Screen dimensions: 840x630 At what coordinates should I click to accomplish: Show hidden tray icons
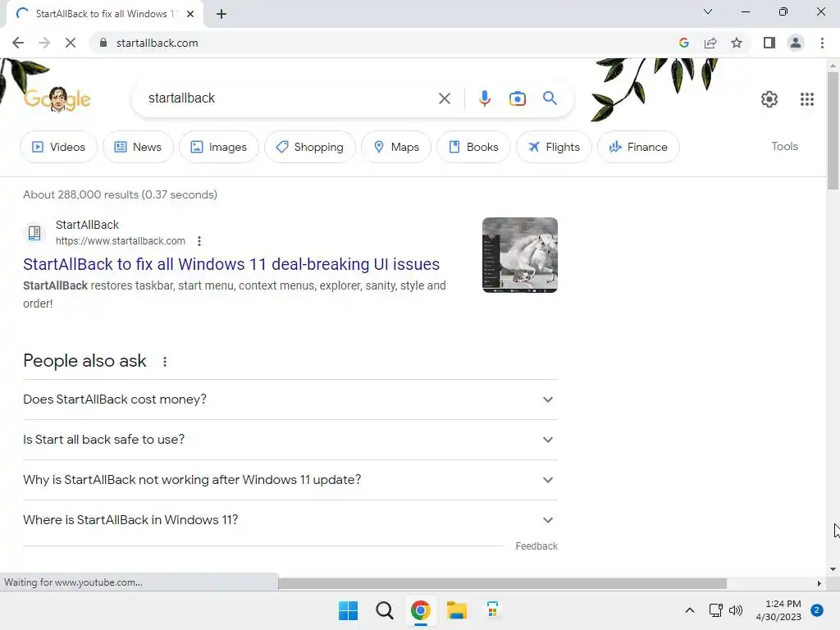(x=689, y=610)
